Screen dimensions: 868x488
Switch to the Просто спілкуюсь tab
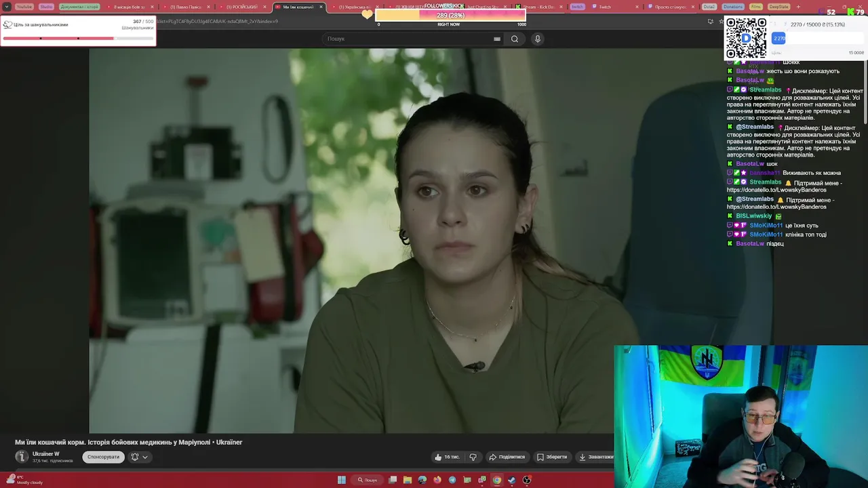click(x=670, y=7)
